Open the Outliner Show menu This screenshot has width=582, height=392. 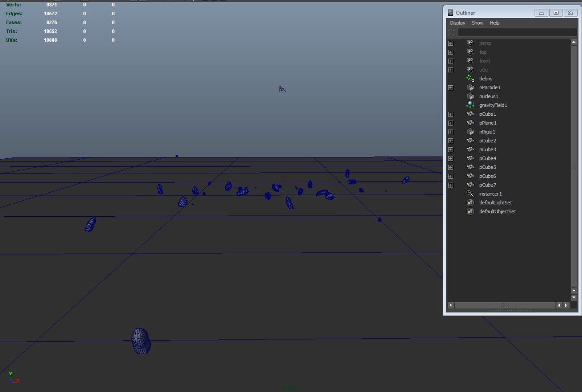click(x=478, y=23)
